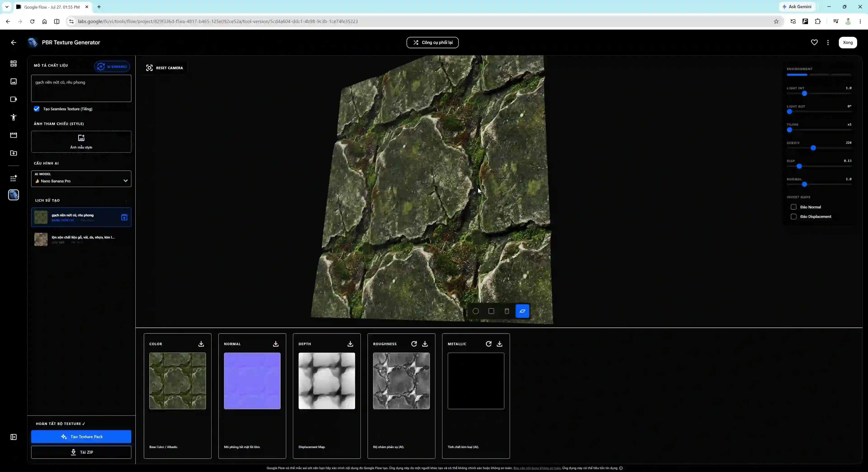Open the Color map thumbnail
Viewport: 868px width, 472px height.
pyautogui.click(x=178, y=381)
